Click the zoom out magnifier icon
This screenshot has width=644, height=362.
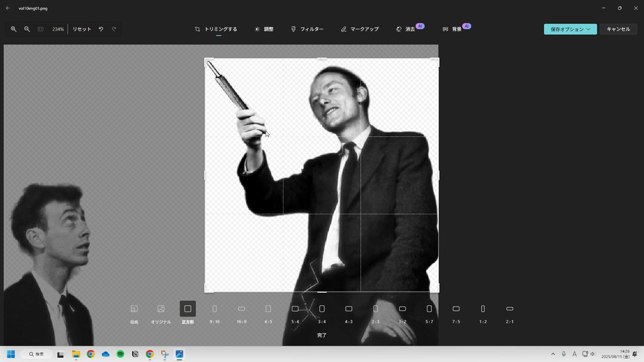point(27,29)
